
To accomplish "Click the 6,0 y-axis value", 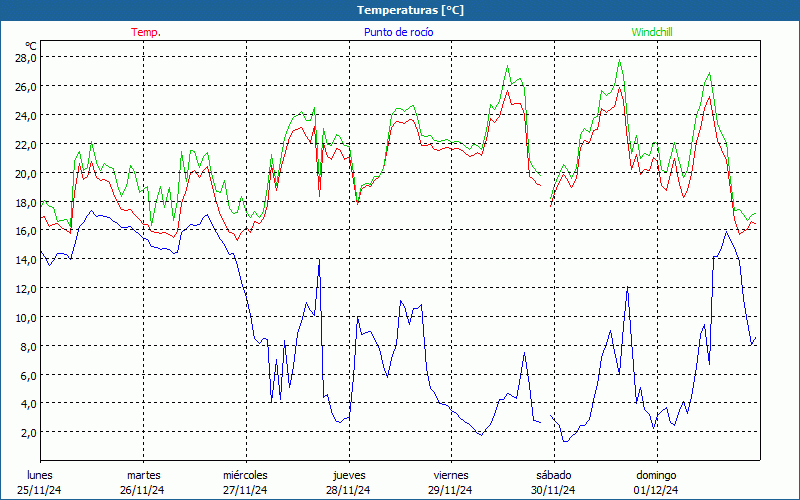I will 28,375.
